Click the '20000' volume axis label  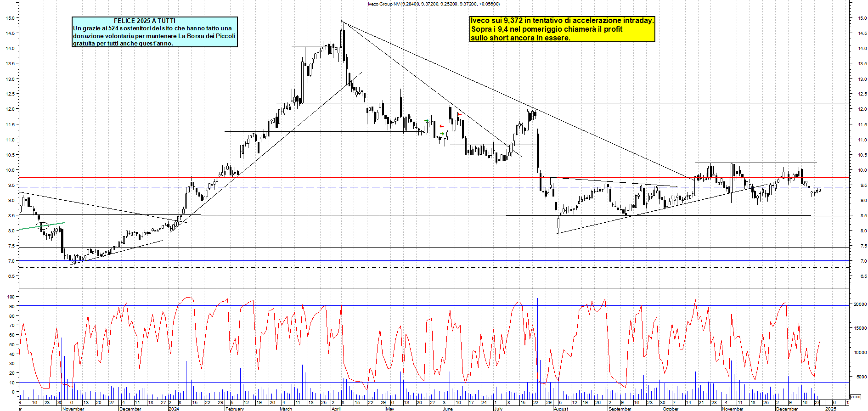(x=860, y=304)
